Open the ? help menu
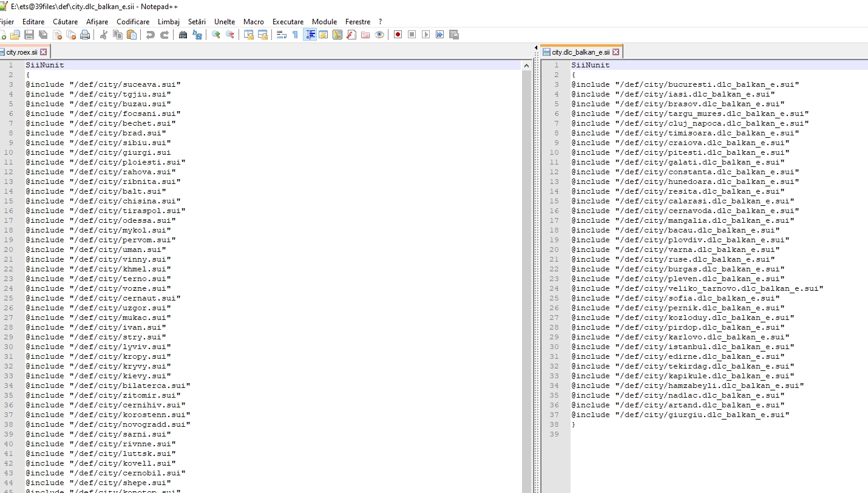The width and height of the screenshot is (868, 493). click(380, 22)
